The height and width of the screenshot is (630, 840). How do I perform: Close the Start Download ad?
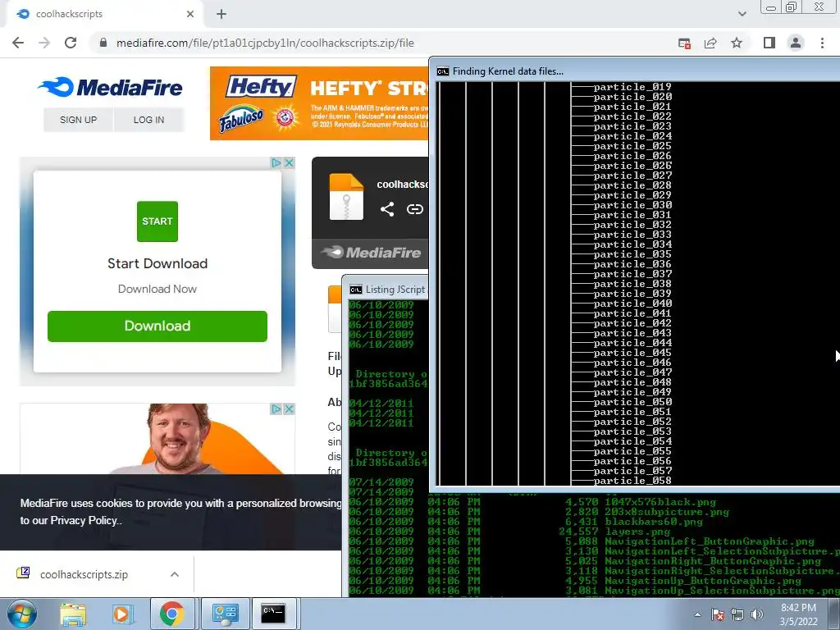tap(290, 163)
